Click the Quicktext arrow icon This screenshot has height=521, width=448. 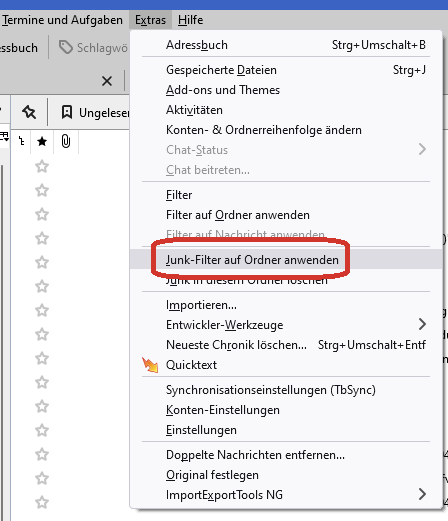150,365
